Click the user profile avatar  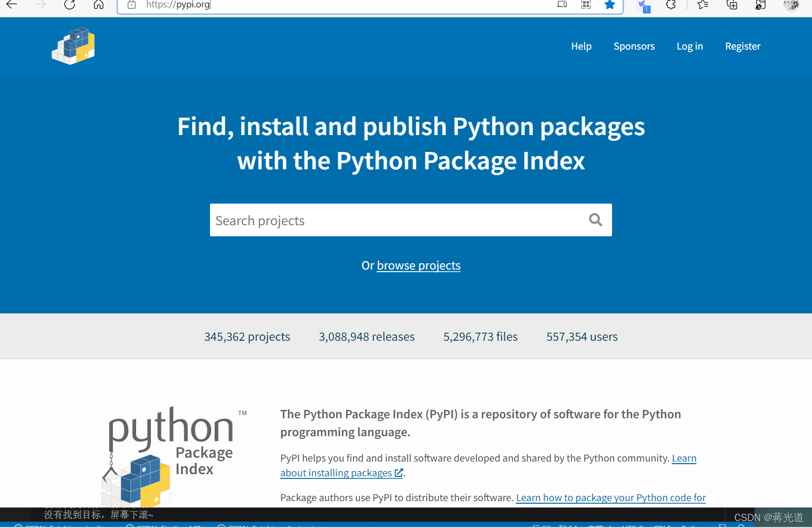point(791,5)
